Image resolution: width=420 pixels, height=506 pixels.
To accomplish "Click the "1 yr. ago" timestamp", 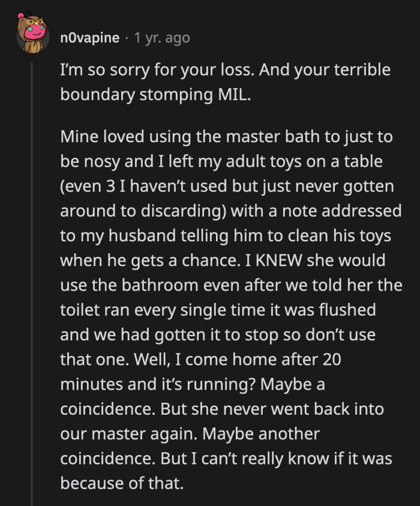I will click(x=162, y=38).
